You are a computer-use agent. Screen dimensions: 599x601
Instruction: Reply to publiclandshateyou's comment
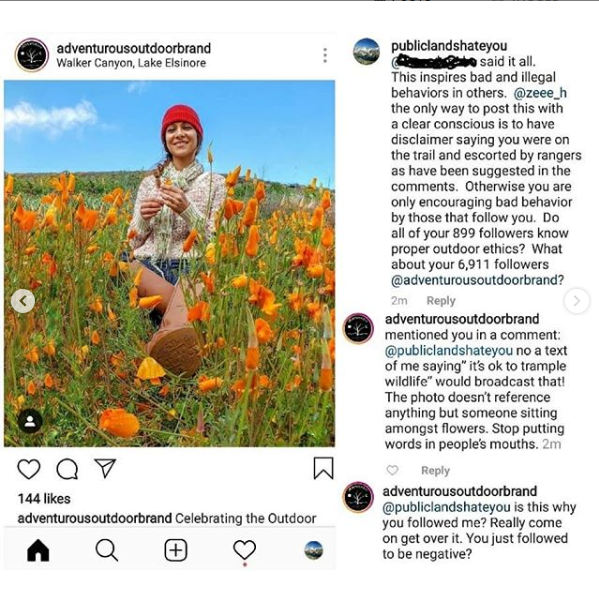[441, 301]
